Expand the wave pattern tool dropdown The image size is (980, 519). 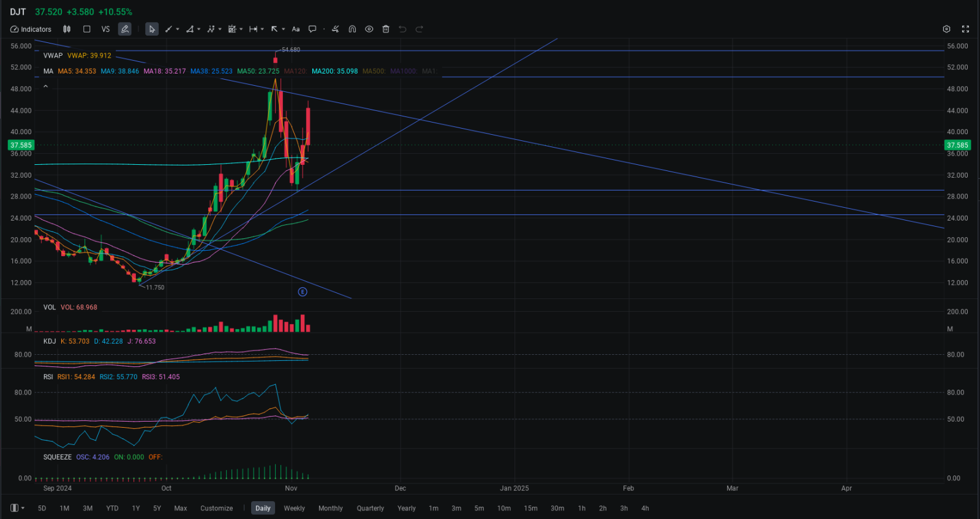click(220, 29)
